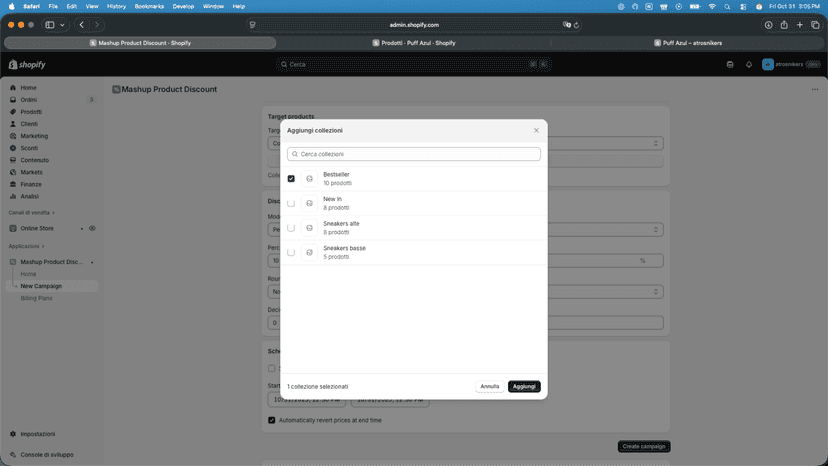Select Mashup Product Discount Safari tab
The image size is (828, 466).
click(x=140, y=43)
